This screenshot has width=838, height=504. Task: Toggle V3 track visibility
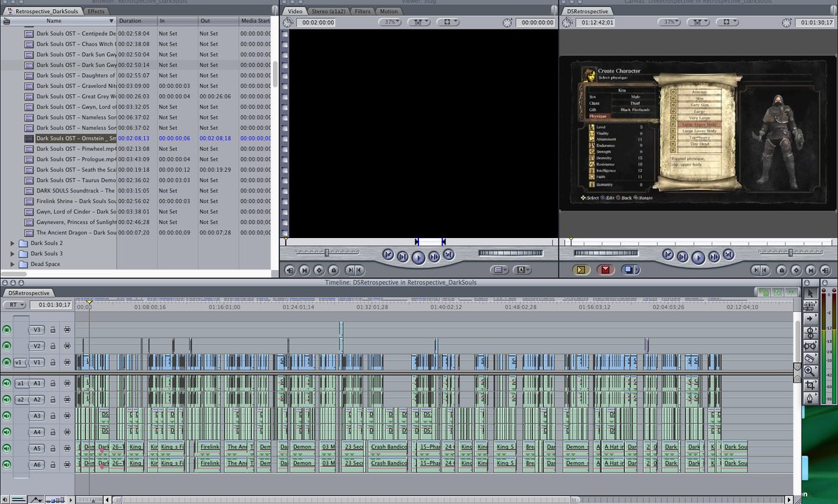[7, 329]
